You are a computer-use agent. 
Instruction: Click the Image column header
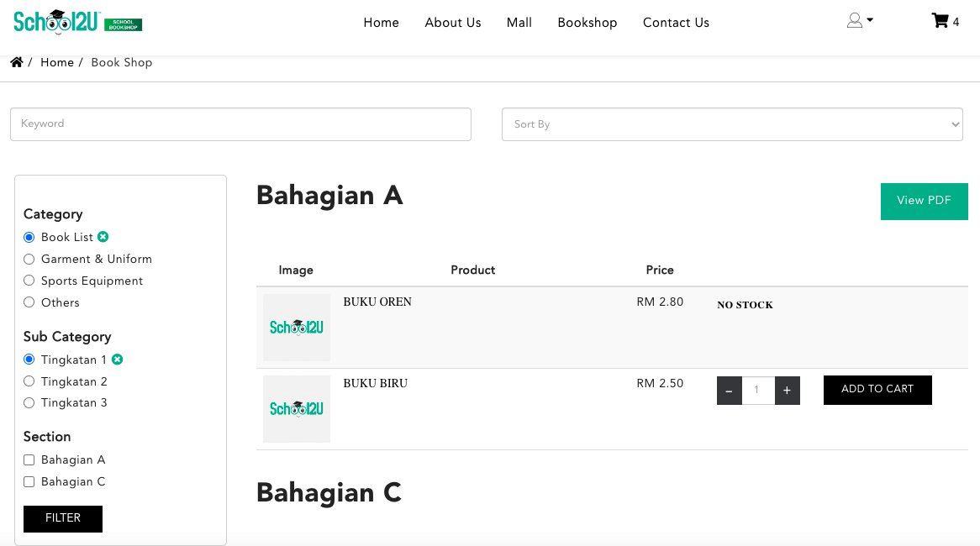point(296,270)
